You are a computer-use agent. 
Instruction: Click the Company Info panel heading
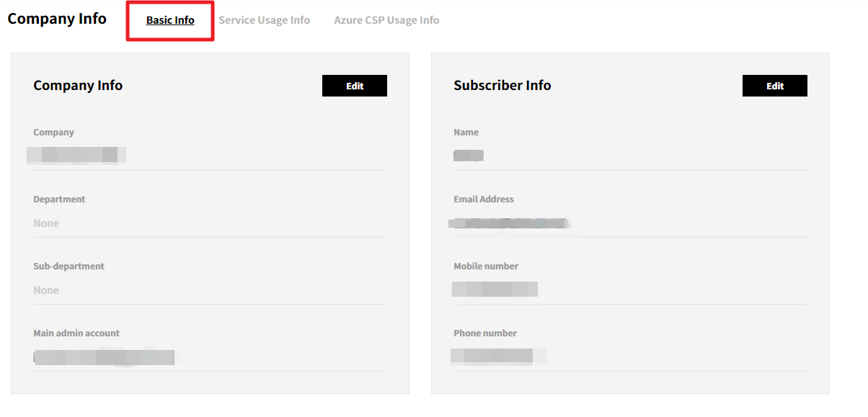pyautogui.click(x=78, y=85)
